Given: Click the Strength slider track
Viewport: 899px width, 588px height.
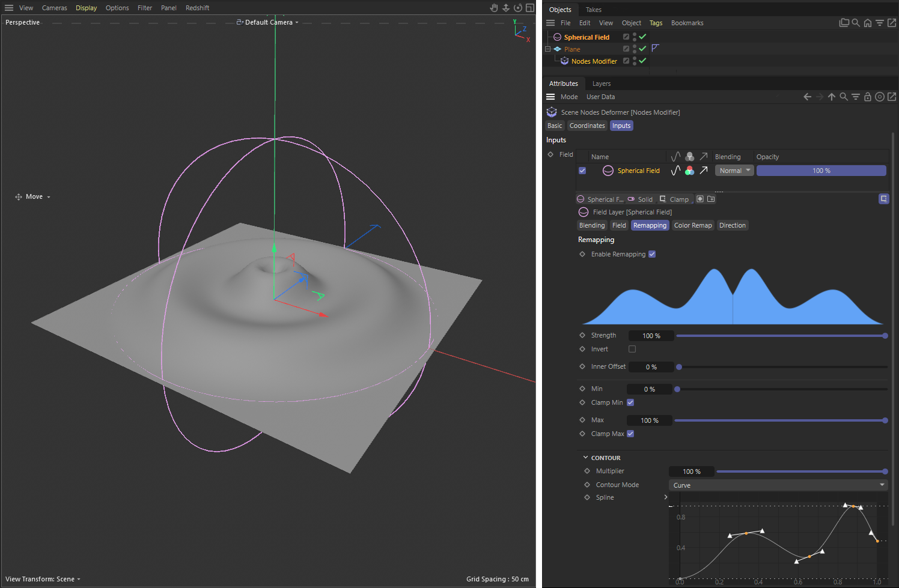Looking at the screenshot, I should coord(781,336).
